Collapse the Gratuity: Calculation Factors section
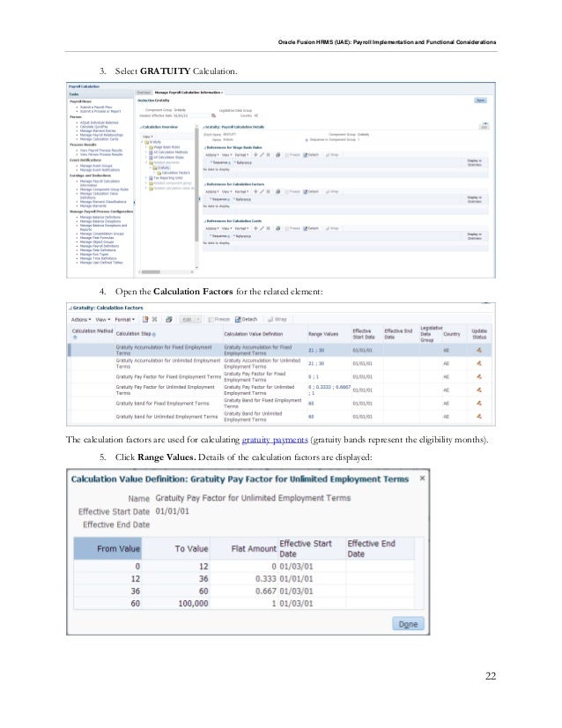This screenshot has height=728, width=562. (x=70, y=308)
